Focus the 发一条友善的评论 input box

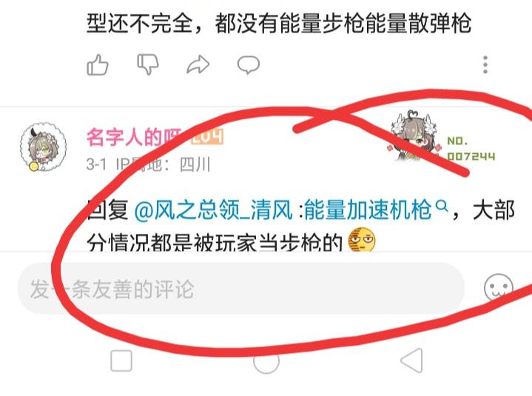(x=241, y=289)
